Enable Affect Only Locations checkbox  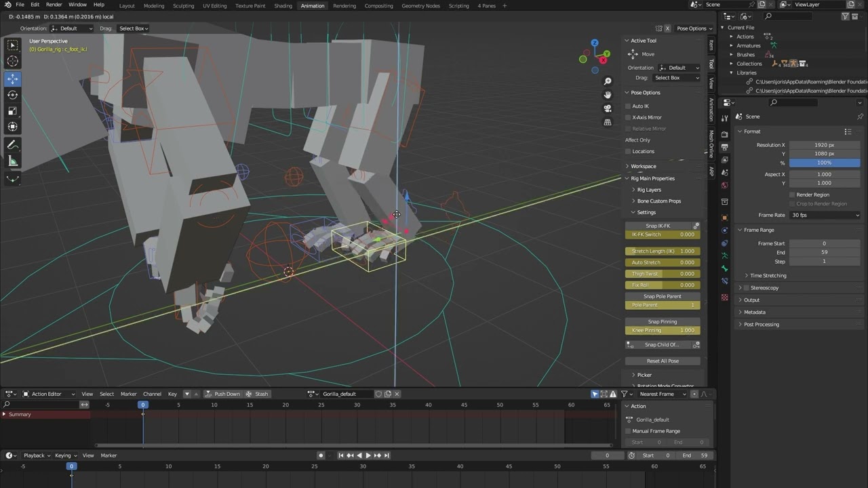click(628, 151)
